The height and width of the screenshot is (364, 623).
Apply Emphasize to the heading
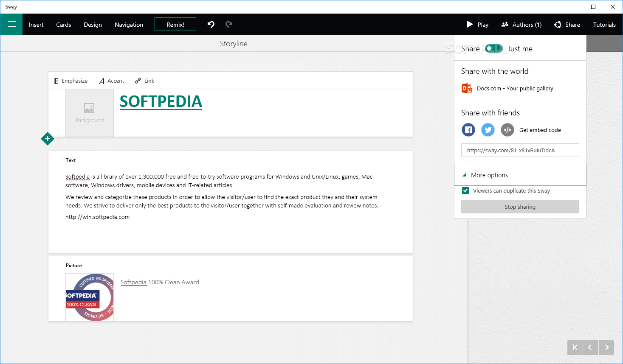point(71,81)
